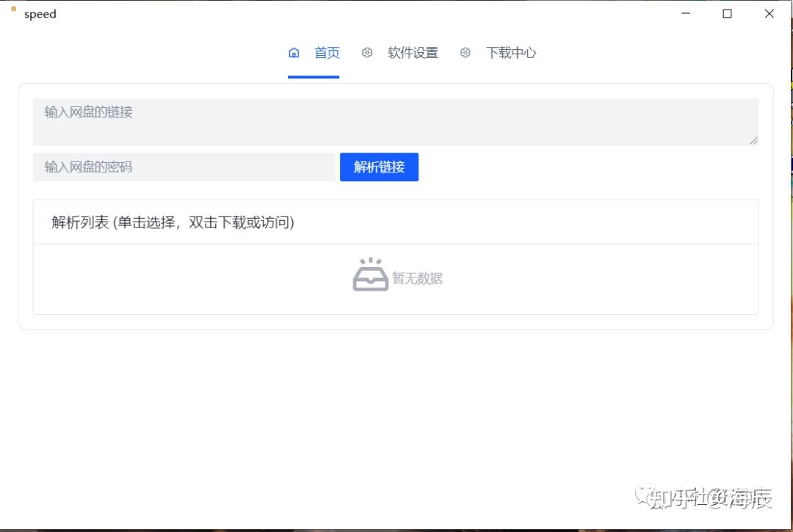
Task: Click the speed window title text
Action: pyautogui.click(x=40, y=14)
